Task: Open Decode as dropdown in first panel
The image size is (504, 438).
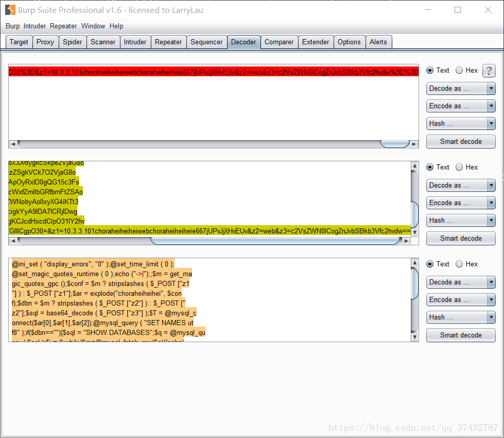Action: [461, 89]
